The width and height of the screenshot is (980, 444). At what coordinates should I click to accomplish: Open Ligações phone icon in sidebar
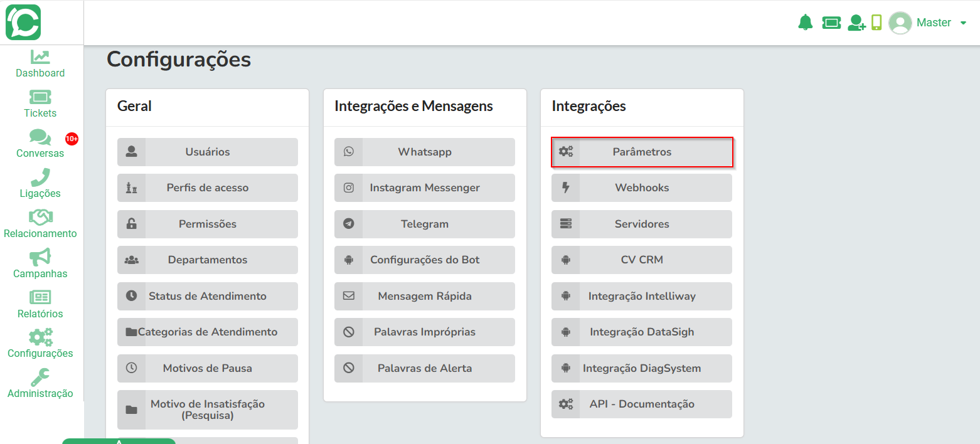point(40,177)
